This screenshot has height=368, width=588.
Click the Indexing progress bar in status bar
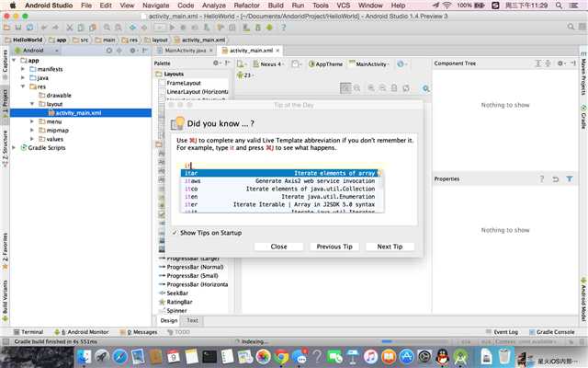click(x=416, y=341)
